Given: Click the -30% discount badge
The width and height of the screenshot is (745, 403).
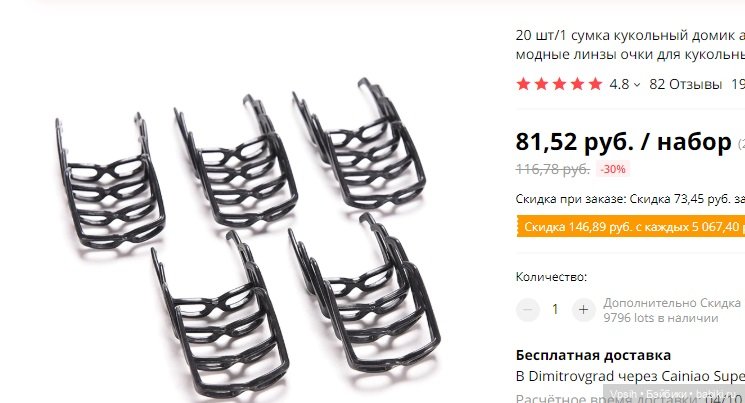Looking at the screenshot, I should (613, 169).
